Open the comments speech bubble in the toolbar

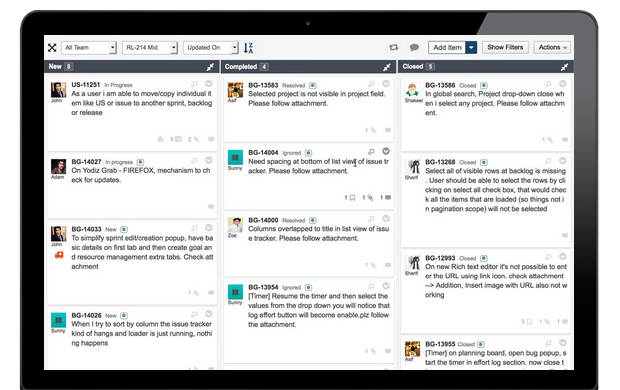point(414,47)
